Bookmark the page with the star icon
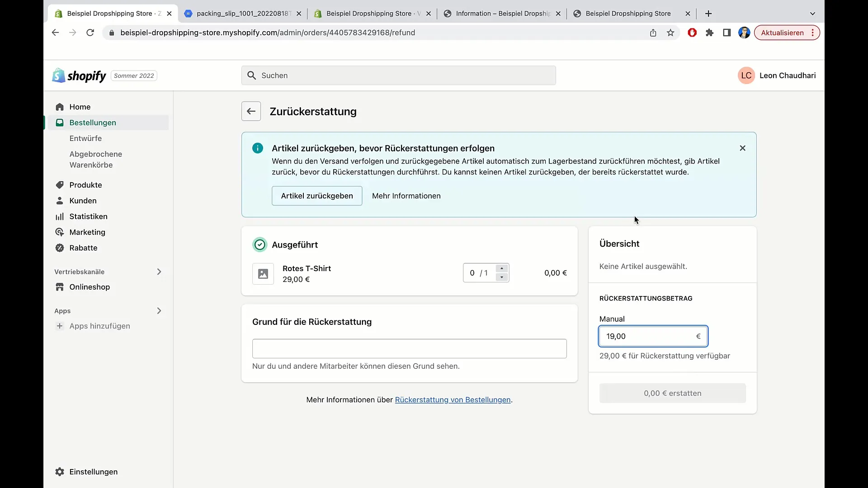The height and width of the screenshot is (488, 868). (670, 33)
